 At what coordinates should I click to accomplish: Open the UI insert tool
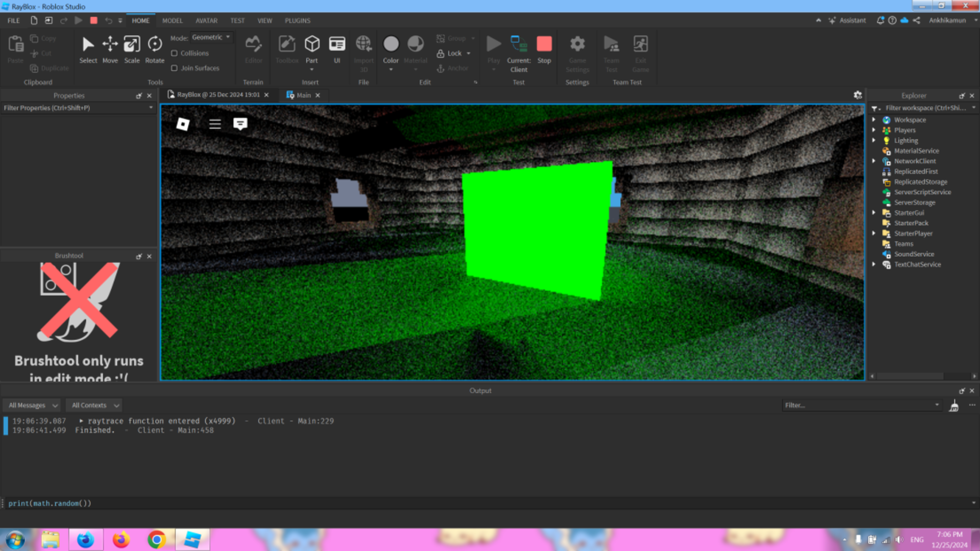[337, 49]
